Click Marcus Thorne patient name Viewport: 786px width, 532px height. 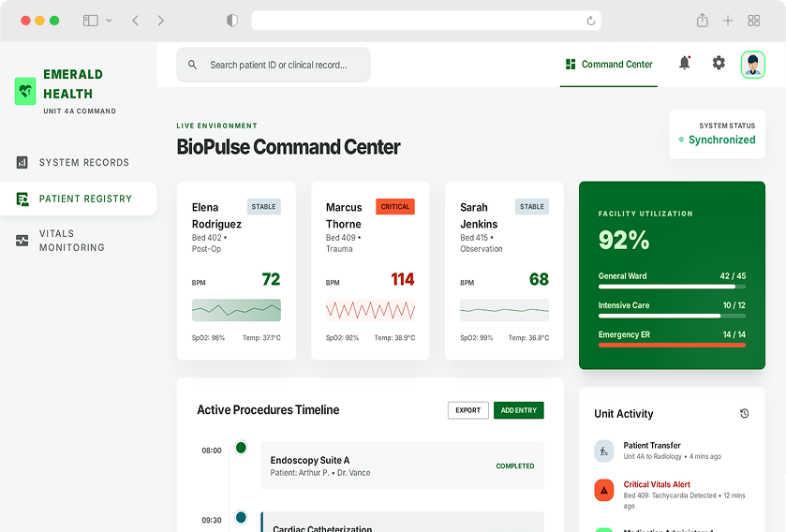click(344, 215)
